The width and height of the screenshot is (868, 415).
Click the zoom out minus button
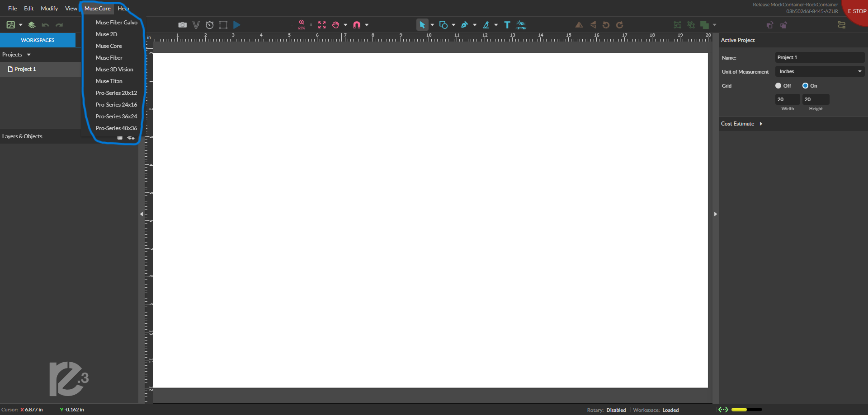292,25
